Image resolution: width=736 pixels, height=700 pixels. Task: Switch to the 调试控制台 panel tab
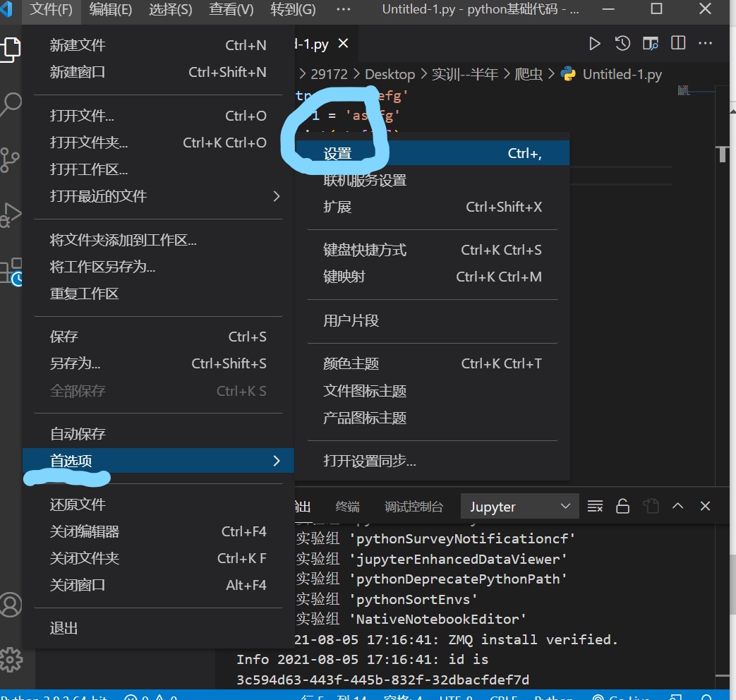(414, 507)
